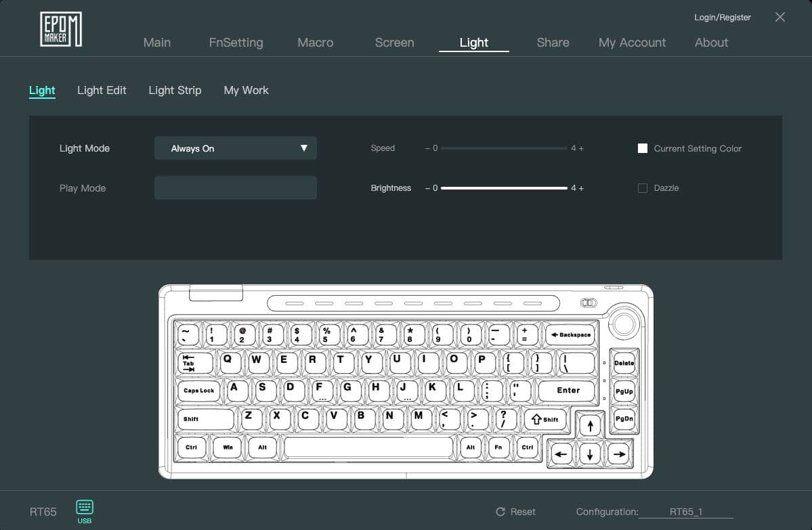Screen dimensions: 812x530
Task: Click the Up arrow key on keyboard
Action: pyautogui.click(x=591, y=426)
